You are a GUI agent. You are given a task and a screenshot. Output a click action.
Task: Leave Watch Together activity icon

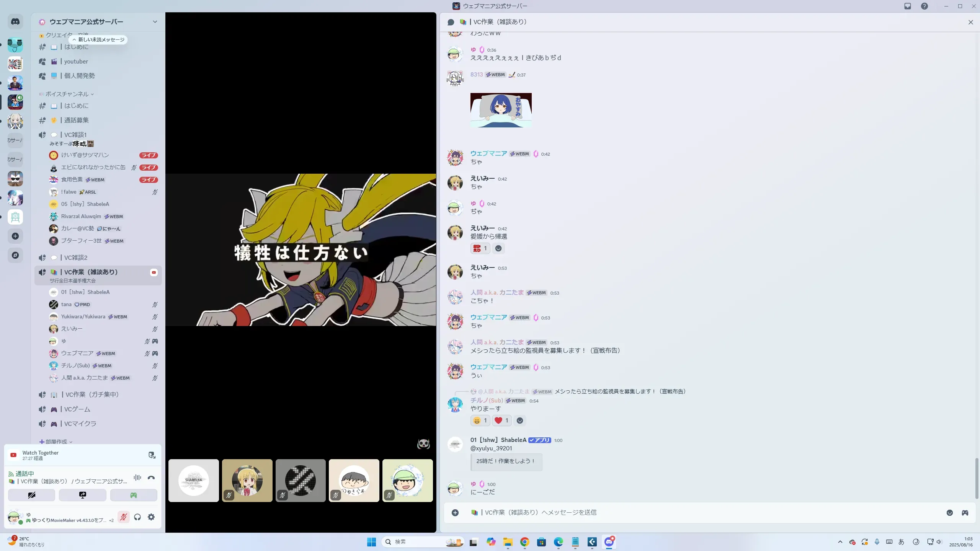coord(152,455)
